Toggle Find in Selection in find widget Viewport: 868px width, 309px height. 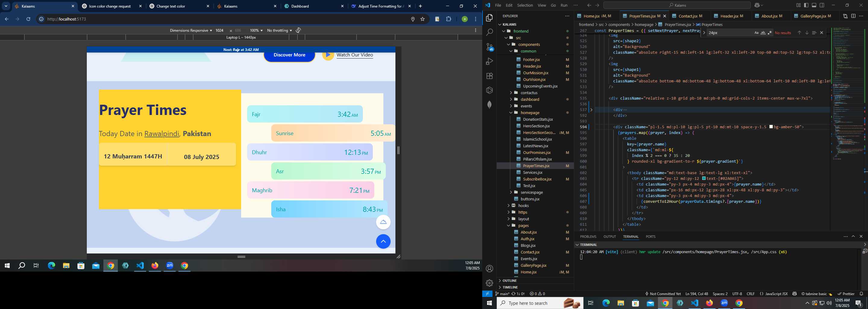[x=814, y=33]
